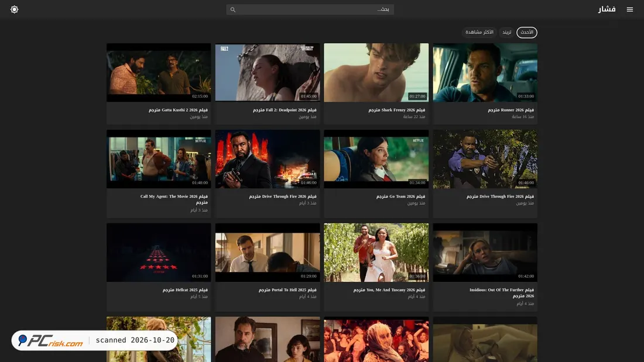Open the Hellcat 2025 thumbnail with red stars

click(x=159, y=253)
